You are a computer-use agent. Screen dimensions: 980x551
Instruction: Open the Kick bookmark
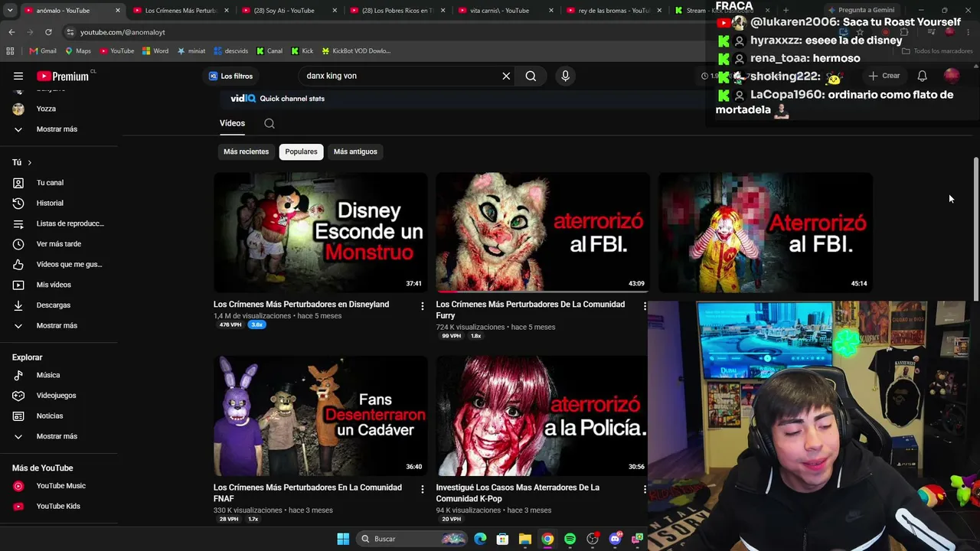point(302,51)
